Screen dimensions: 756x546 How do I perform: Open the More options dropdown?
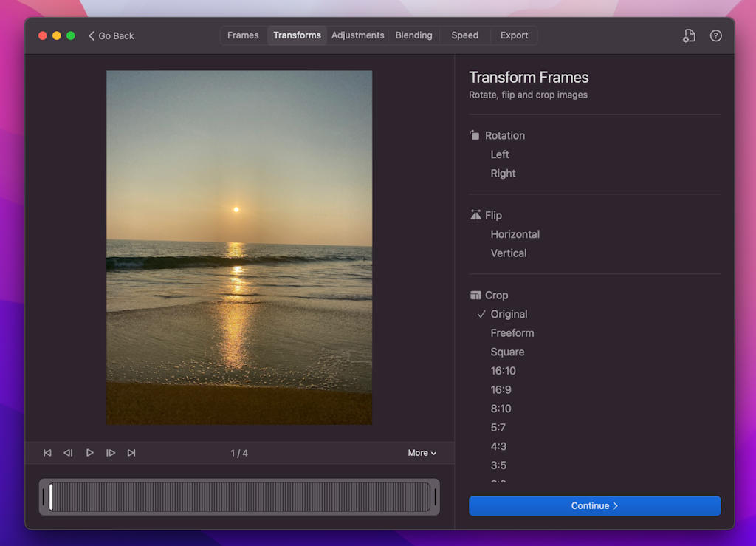pos(421,452)
